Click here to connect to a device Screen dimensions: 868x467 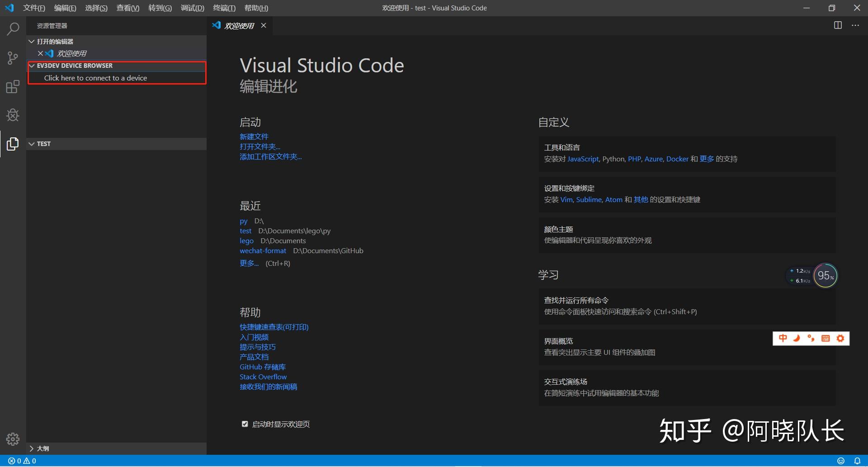tap(96, 78)
